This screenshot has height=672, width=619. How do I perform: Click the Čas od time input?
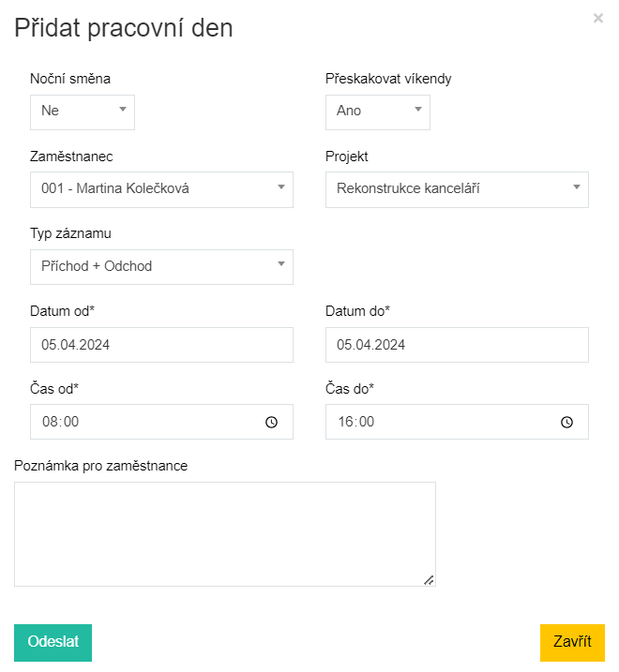[x=141, y=422]
